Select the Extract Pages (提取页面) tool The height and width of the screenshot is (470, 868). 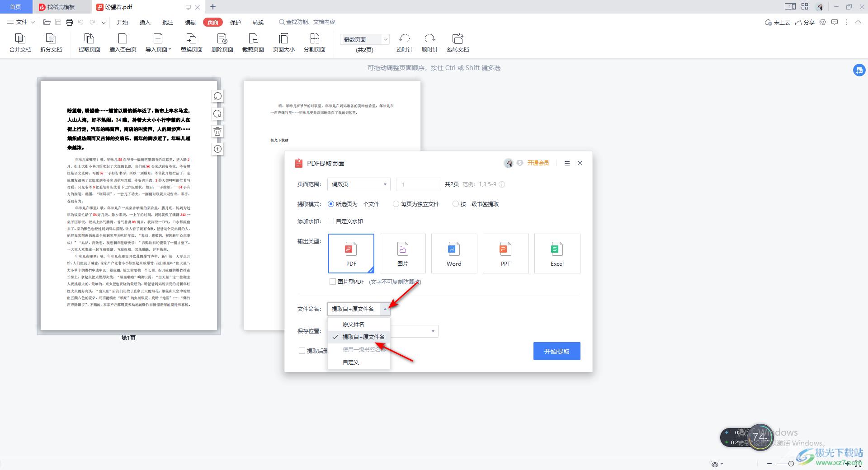click(x=90, y=43)
